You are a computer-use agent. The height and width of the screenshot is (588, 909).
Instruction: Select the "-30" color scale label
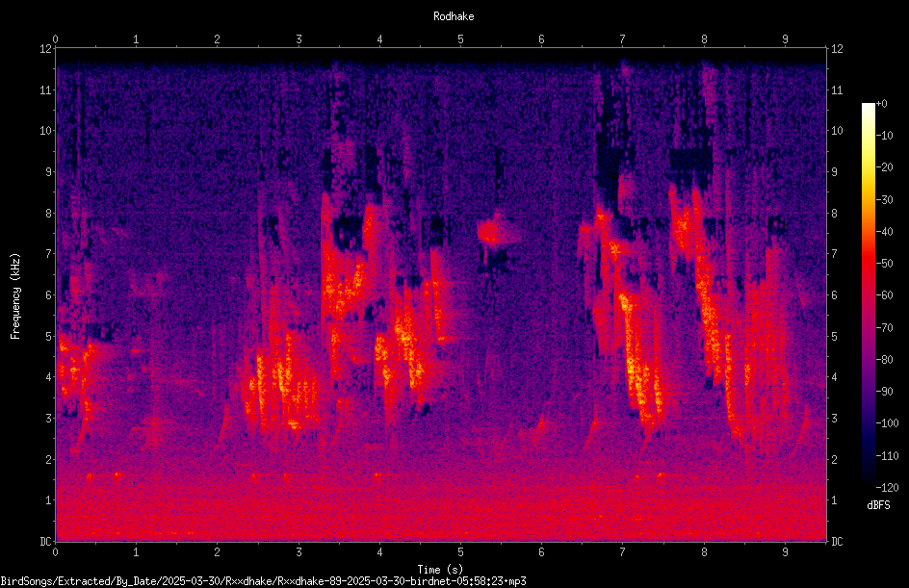click(x=884, y=200)
